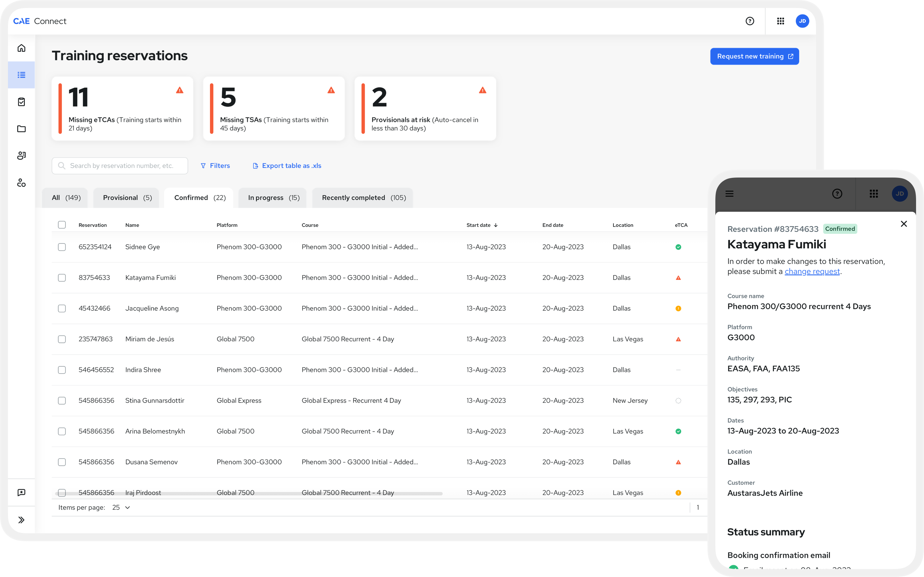Check the box for Sidnee Gye row
Viewport: 924px width, 577px height.
[62, 247]
